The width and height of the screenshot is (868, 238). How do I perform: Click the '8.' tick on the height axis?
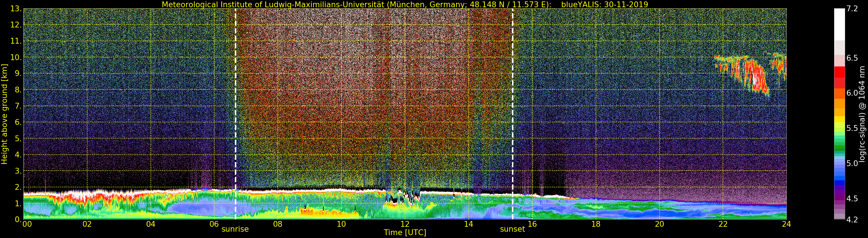(18, 90)
